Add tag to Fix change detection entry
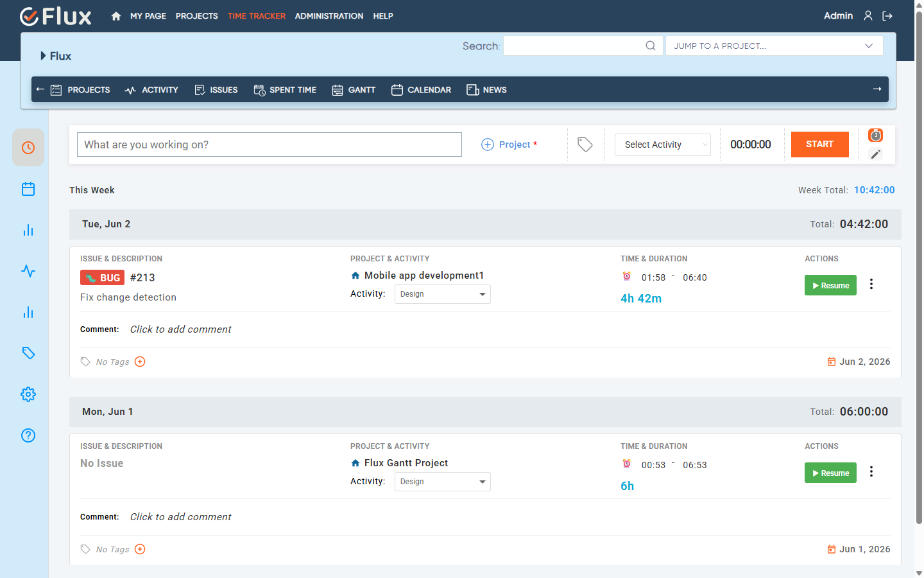 click(140, 362)
